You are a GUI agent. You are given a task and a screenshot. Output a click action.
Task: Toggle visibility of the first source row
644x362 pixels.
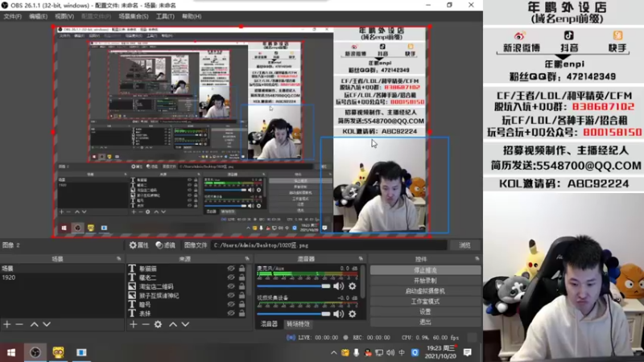click(x=231, y=269)
